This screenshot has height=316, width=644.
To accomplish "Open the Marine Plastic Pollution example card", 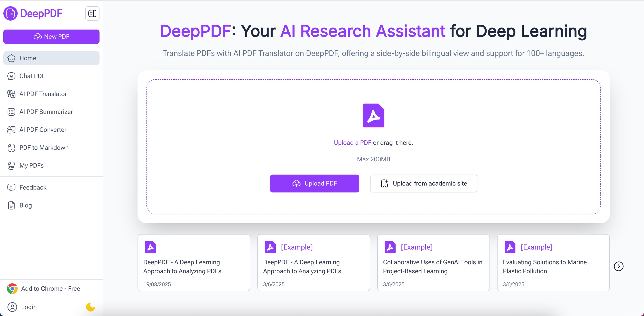I will coord(553,263).
